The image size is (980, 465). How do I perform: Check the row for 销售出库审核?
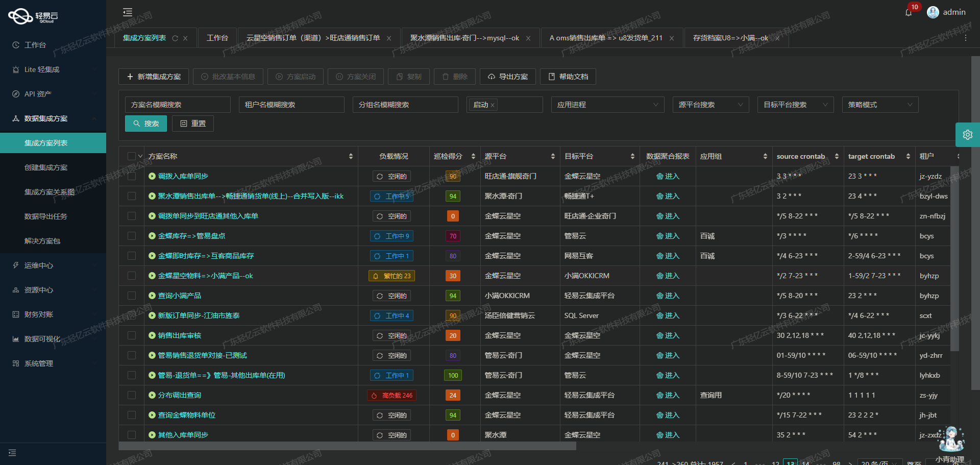point(132,335)
